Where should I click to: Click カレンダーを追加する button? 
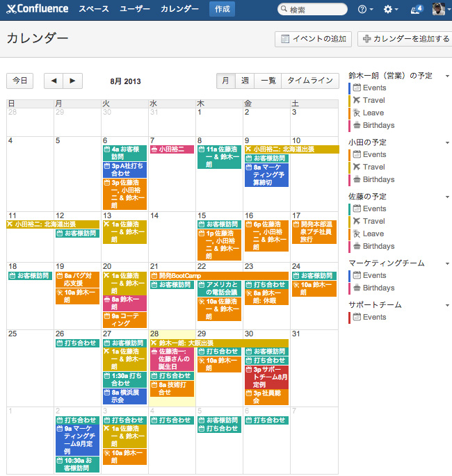tap(405, 39)
